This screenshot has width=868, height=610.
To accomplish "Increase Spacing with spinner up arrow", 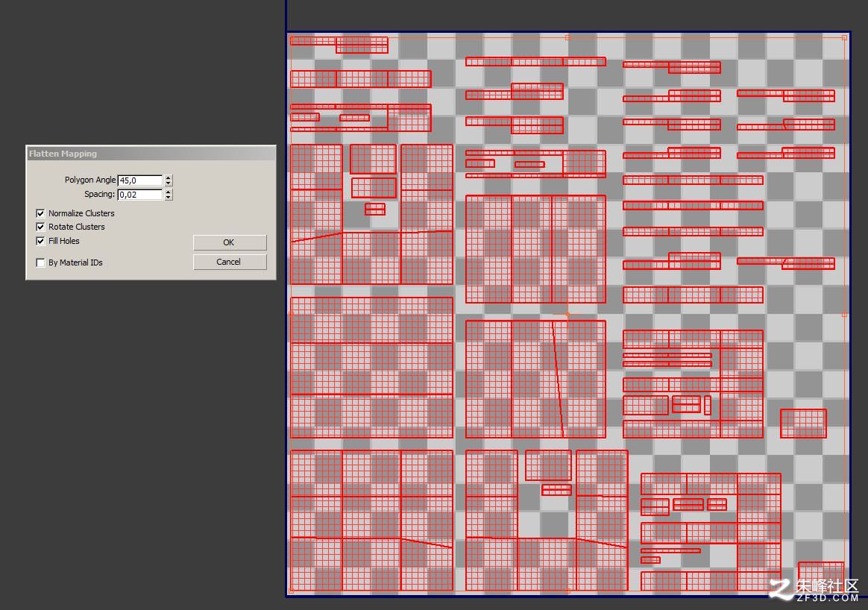I will pyautogui.click(x=169, y=192).
